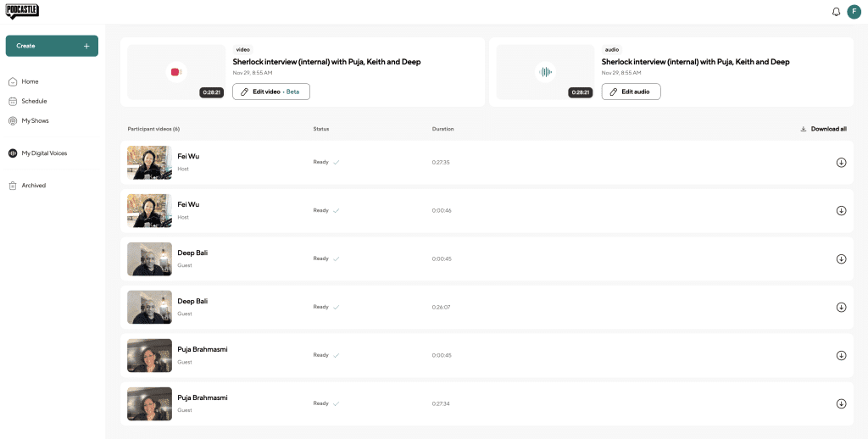Click the Nov 29 date on the video card
The width and height of the screenshot is (868, 439).
(253, 73)
